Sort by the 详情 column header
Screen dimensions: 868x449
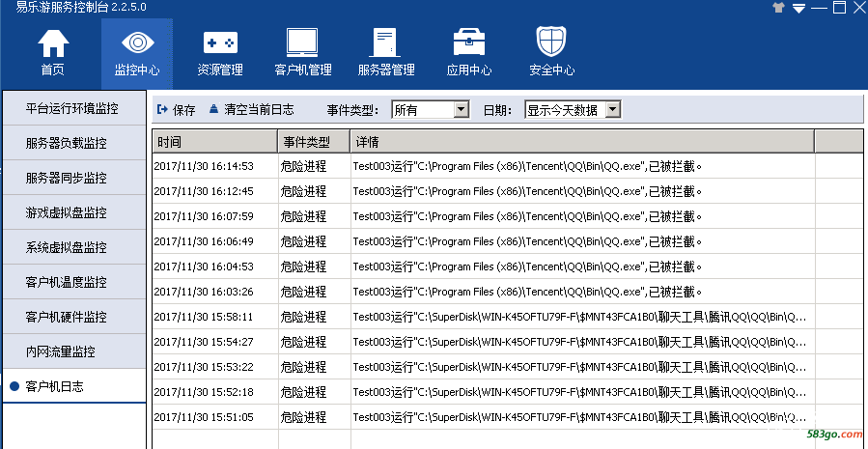tap(582, 142)
